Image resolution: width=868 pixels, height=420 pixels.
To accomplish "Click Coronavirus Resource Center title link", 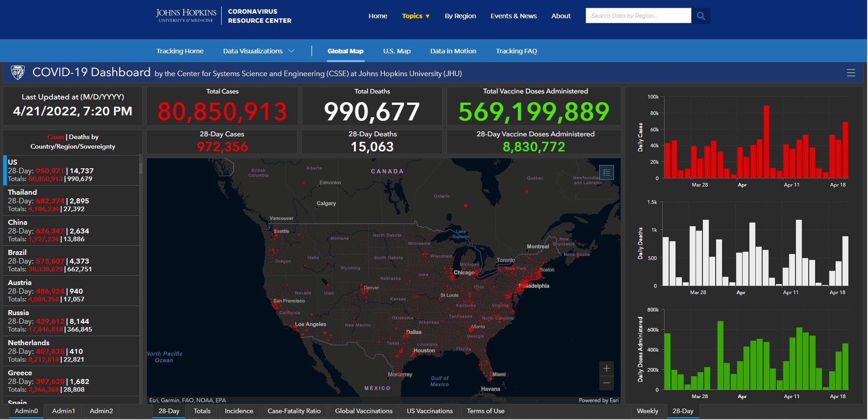I will [x=260, y=16].
